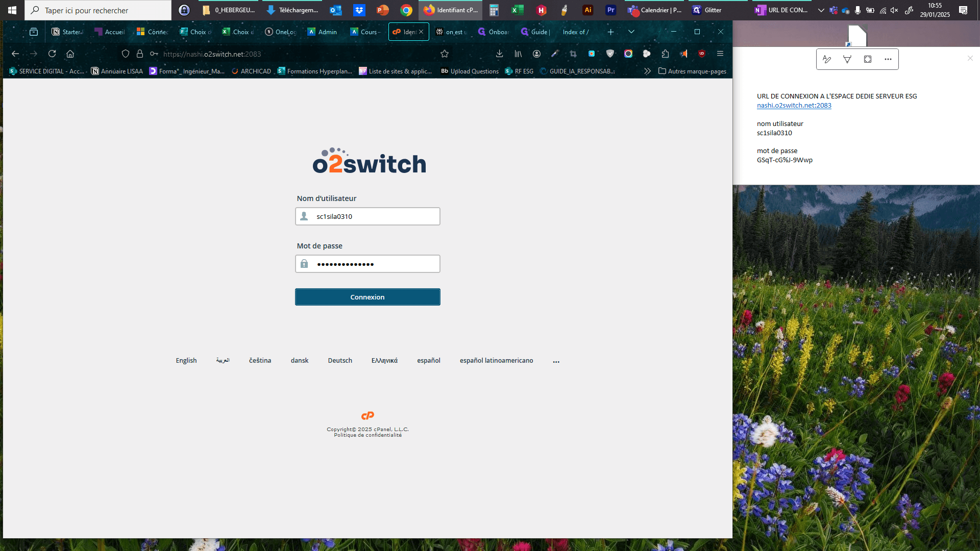Image resolution: width=980 pixels, height=551 pixels.
Task: Open Dropbox from the taskbar
Action: coord(359,10)
